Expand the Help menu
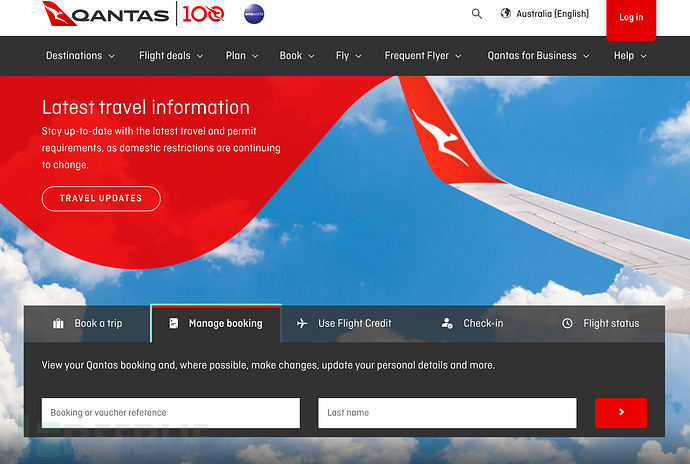 pos(630,56)
